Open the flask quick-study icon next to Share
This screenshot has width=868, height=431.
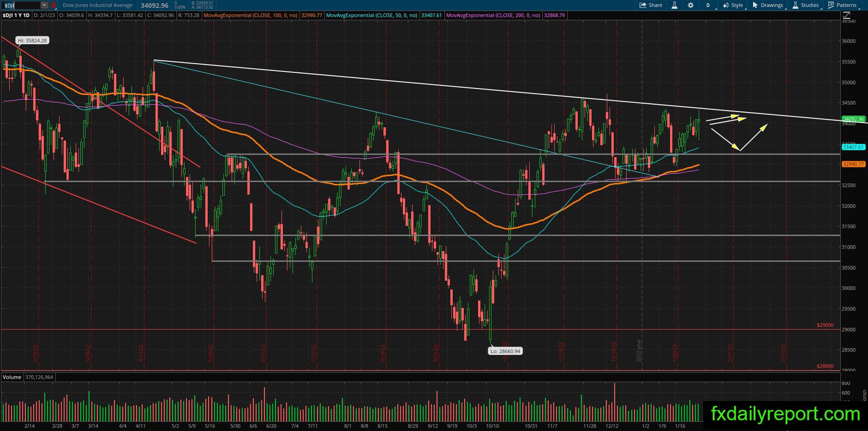point(674,5)
